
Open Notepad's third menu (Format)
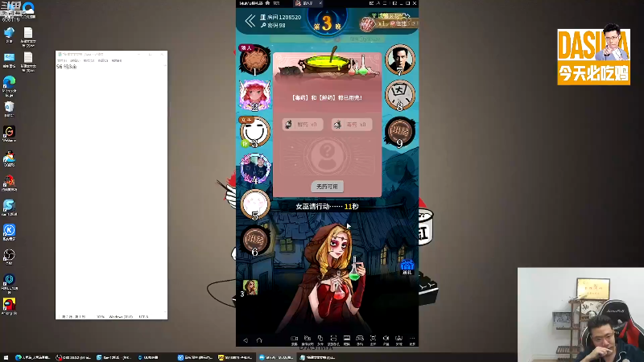(89, 60)
